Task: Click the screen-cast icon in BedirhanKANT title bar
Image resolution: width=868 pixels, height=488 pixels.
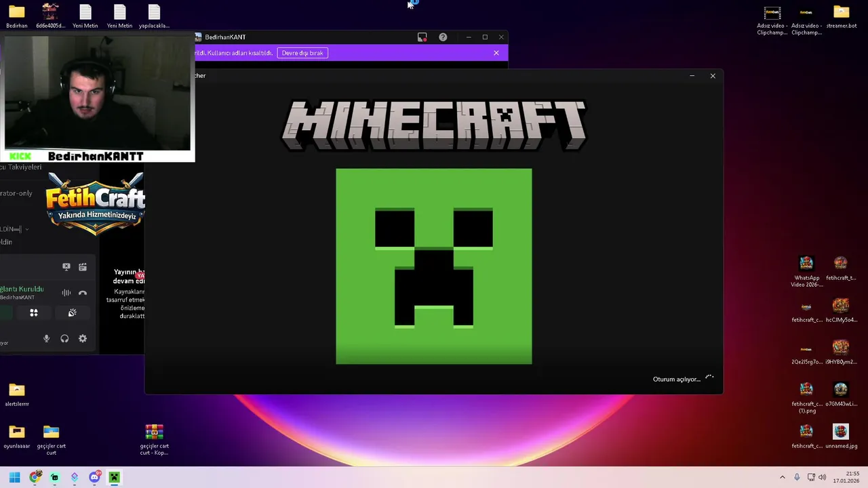Action: 422,37
